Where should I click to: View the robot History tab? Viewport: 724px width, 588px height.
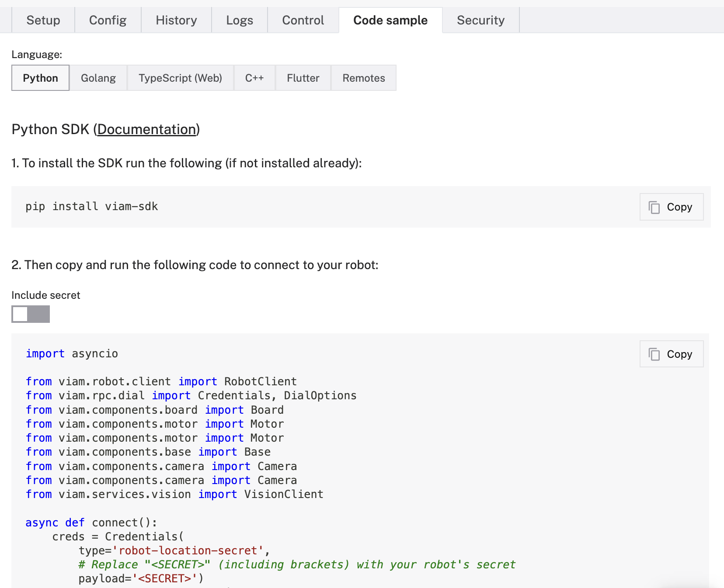(x=176, y=20)
